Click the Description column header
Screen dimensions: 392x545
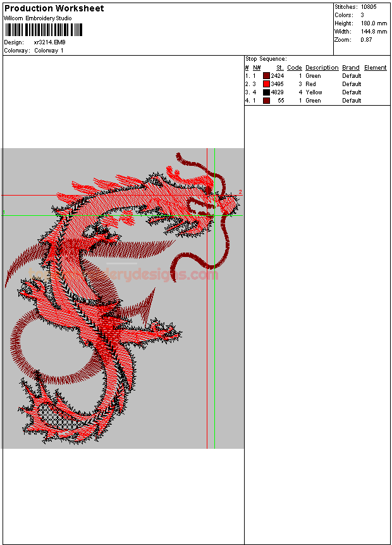[322, 68]
